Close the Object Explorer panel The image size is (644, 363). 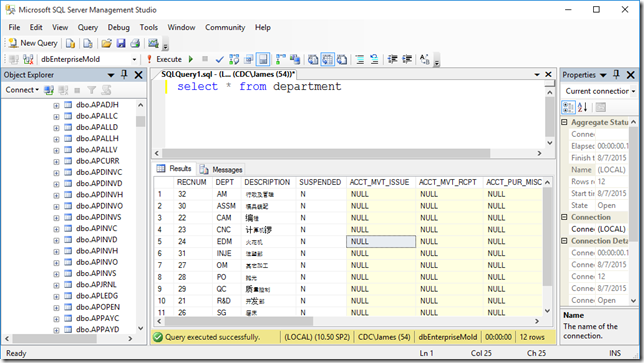click(x=138, y=75)
